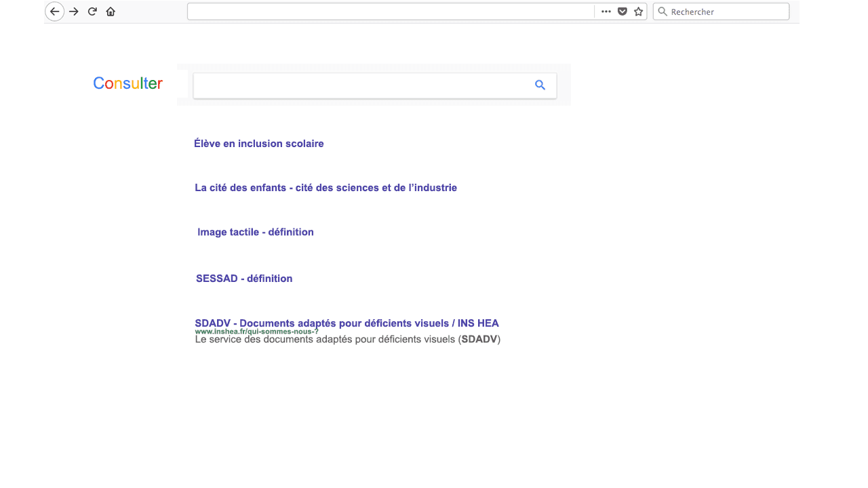
Task: Reload the current page
Action: coord(92,11)
